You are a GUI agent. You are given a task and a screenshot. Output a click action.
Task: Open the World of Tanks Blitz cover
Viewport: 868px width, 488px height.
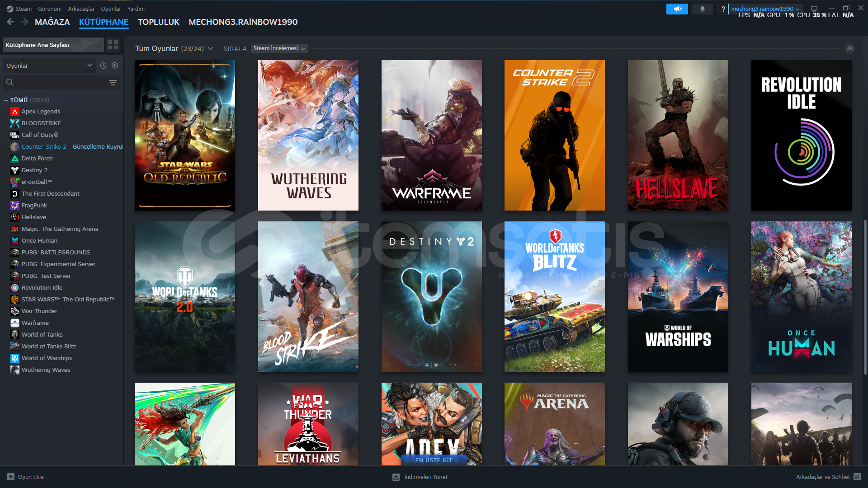pyautogui.click(x=555, y=296)
